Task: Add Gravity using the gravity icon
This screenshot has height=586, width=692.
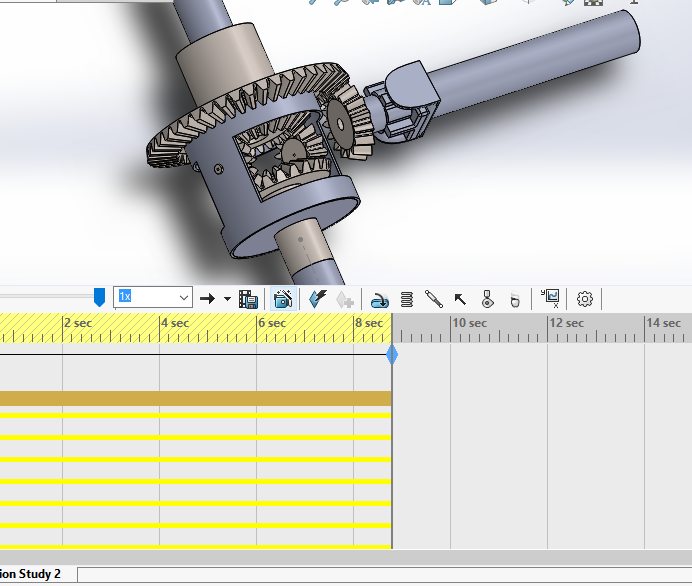Action: coord(515,300)
